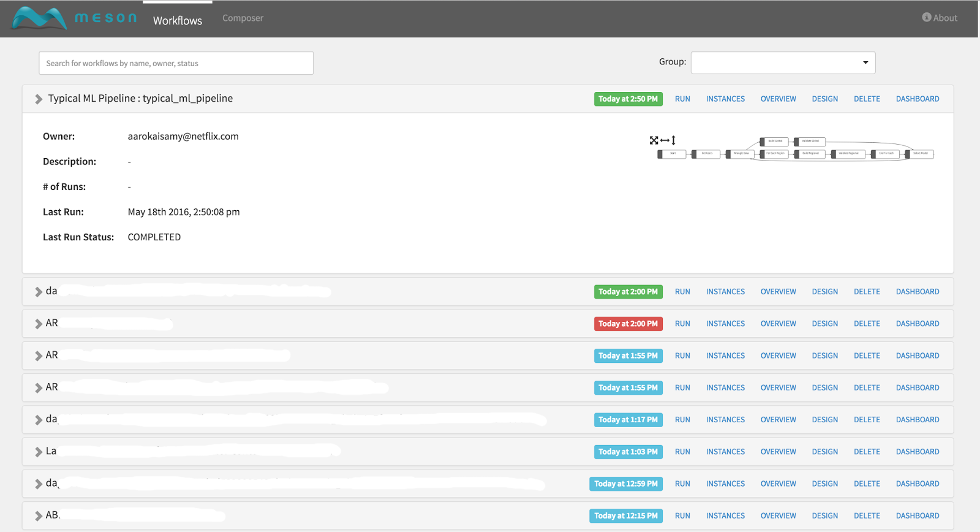Viewport: 980px width, 532px height.
Task: Expand the 'La' row run at 1:03 PM
Action: click(x=39, y=452)
